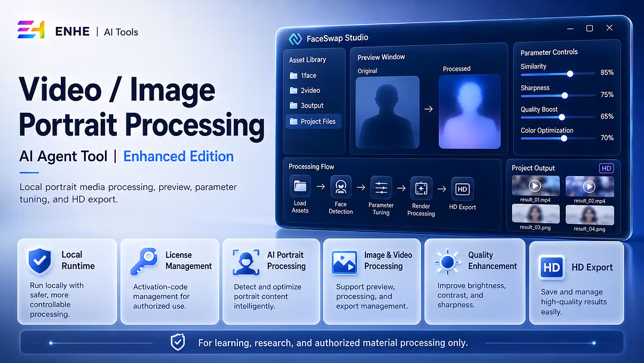The width and height of the screenshot is (644, 363).
Task: Maximize the FaceSwap Studio window
Action: 589,28
